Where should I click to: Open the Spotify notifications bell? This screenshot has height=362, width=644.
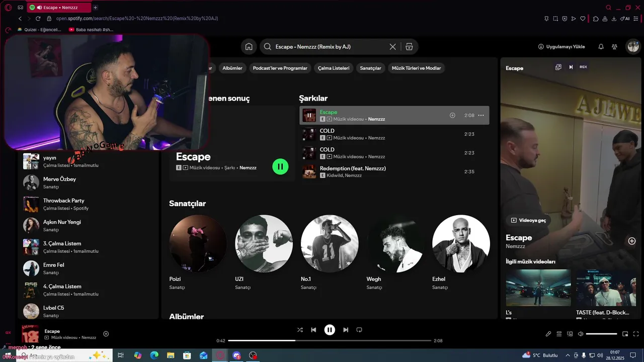(601, 47)
